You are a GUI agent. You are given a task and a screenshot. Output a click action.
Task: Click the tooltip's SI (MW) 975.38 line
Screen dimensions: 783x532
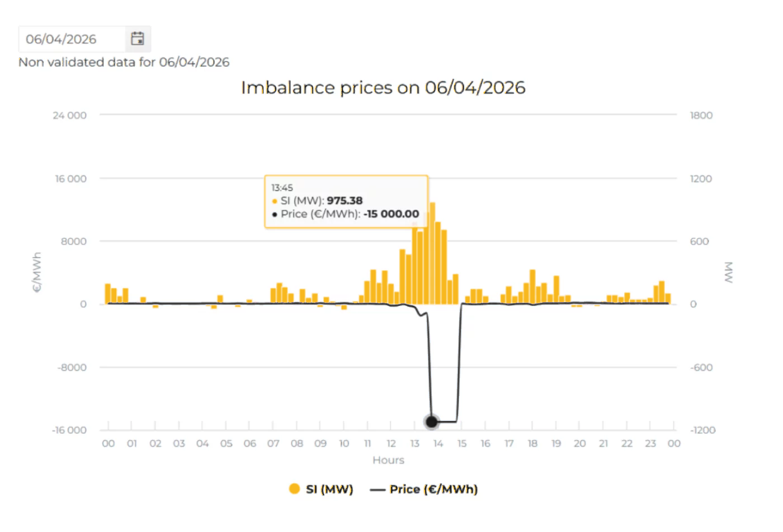(317, 200)
